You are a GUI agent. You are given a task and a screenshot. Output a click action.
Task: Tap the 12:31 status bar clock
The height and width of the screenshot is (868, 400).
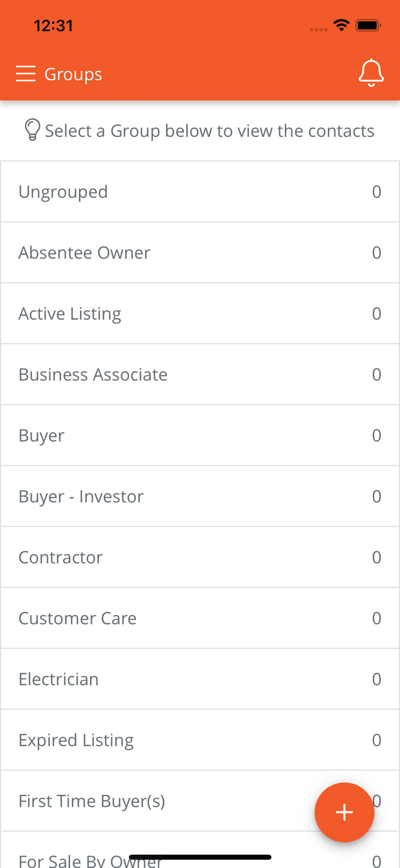click(x=53, y=25)
